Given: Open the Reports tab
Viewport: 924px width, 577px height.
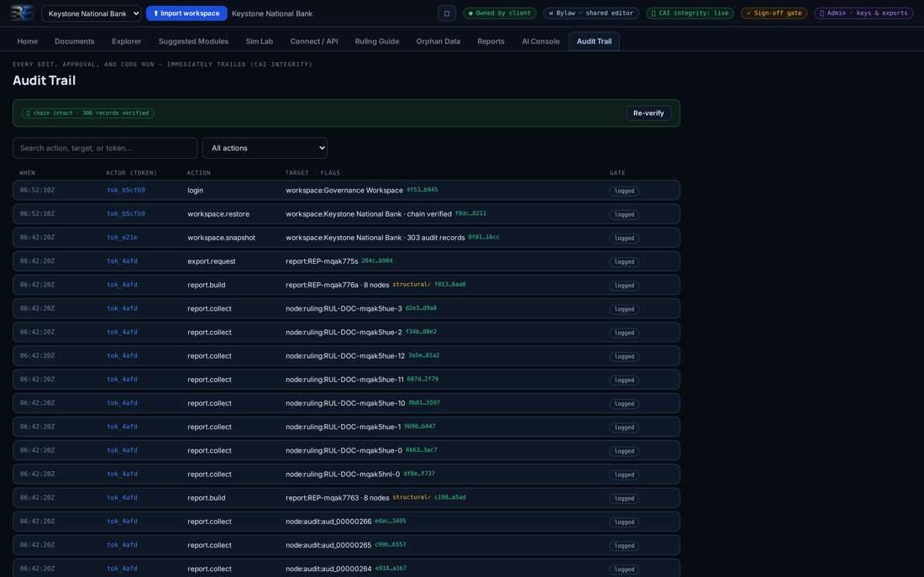Looking at the screenshot, I should tap(491, 41).
